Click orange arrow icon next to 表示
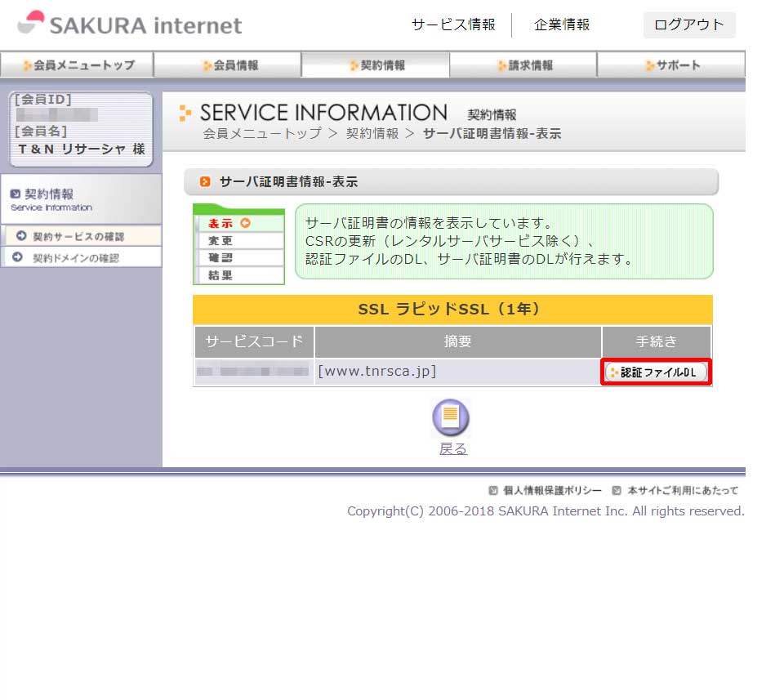784x700 pixels. tap(246, 223)
